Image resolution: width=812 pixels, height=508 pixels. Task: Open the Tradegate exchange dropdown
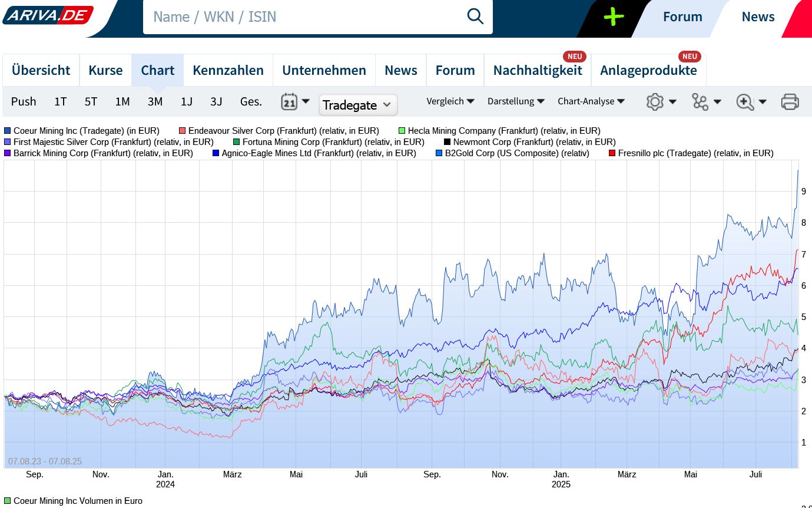point(357,105)
